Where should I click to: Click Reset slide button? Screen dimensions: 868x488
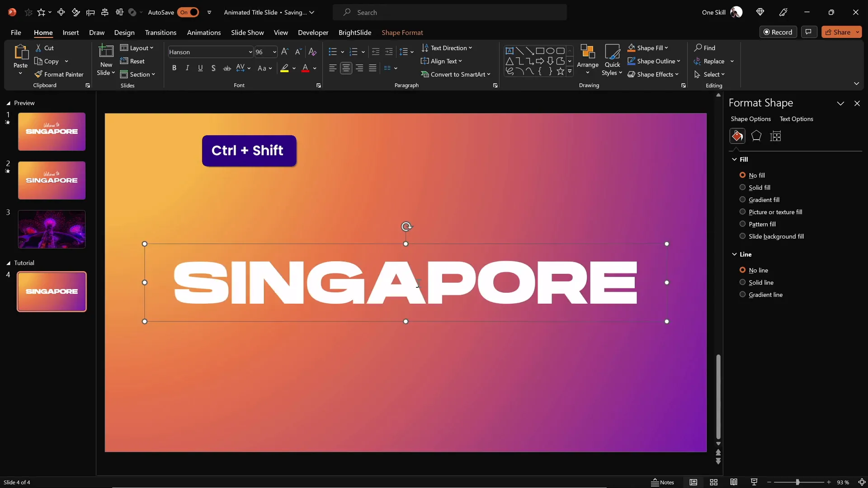click(x=132, y=61)
